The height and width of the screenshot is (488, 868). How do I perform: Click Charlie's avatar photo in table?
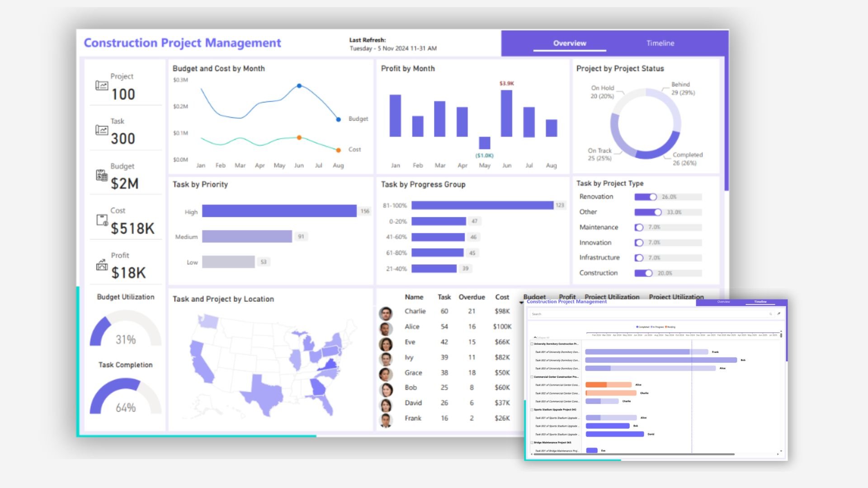[386, 313]
